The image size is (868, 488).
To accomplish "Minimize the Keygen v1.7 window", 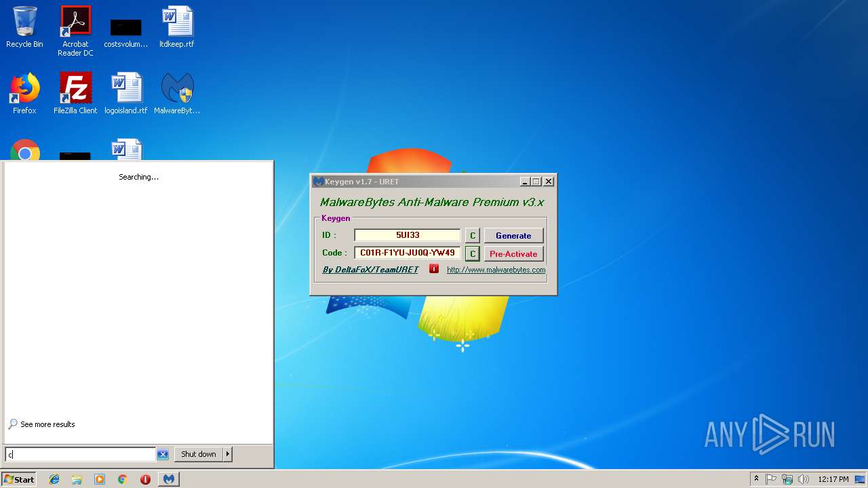I will tap(525, 182).
